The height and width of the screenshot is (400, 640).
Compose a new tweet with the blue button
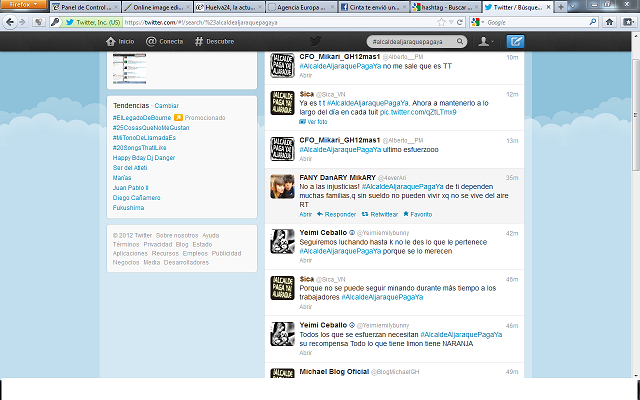click(x=515, y=41)
